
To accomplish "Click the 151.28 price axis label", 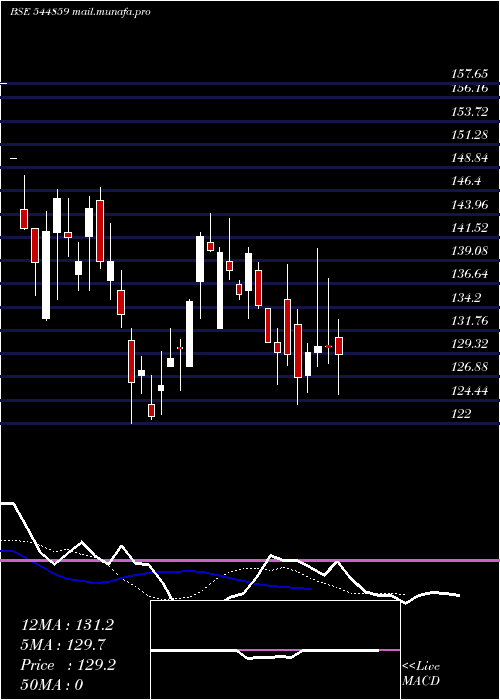I will coord(469,135).
